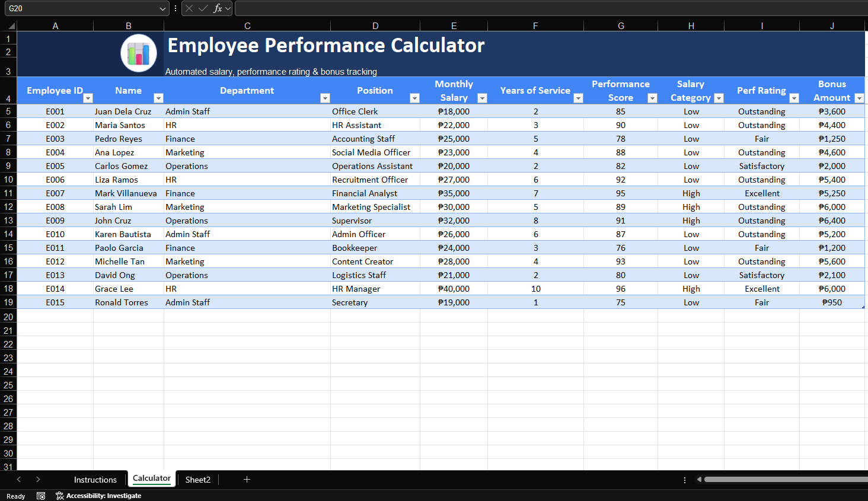Click the Select All corner triangle

(11, 25)
